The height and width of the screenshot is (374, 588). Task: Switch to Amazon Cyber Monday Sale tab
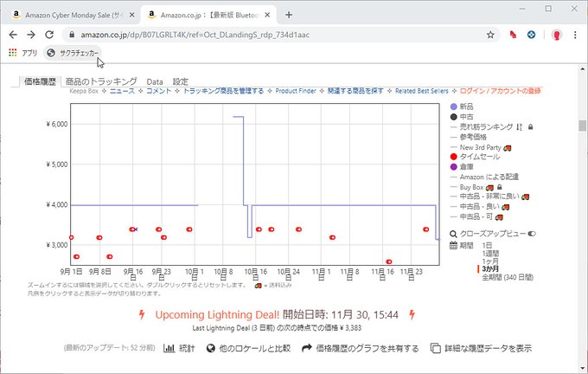(70, 15)
